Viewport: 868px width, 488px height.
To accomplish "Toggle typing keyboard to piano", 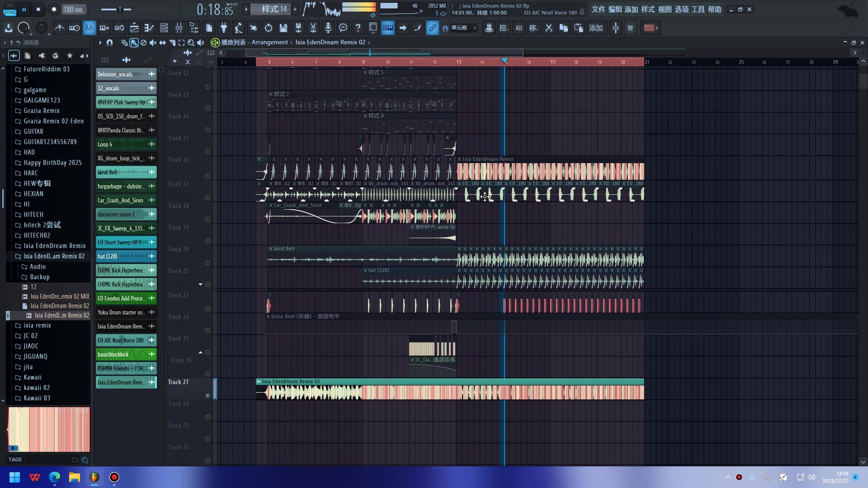I will 388,28.
